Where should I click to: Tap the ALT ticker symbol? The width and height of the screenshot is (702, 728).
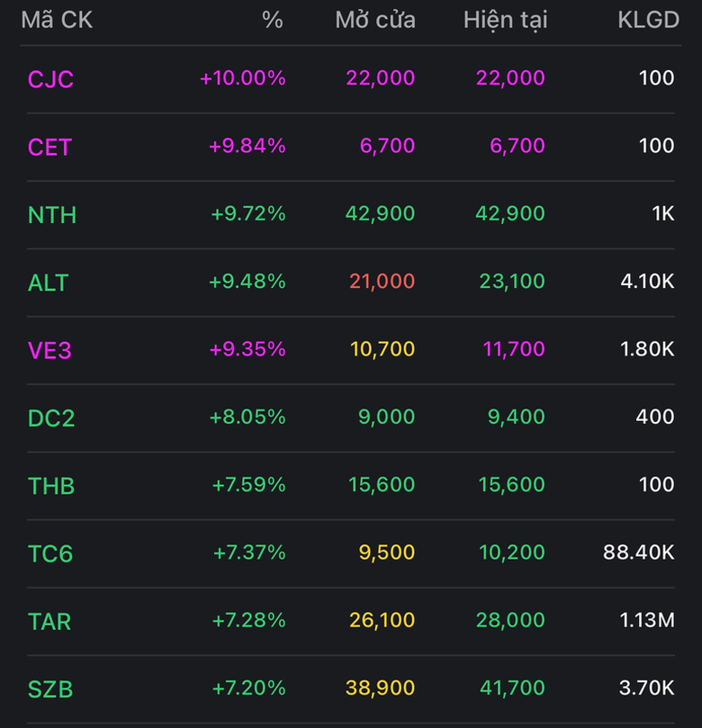pos(48,283)
